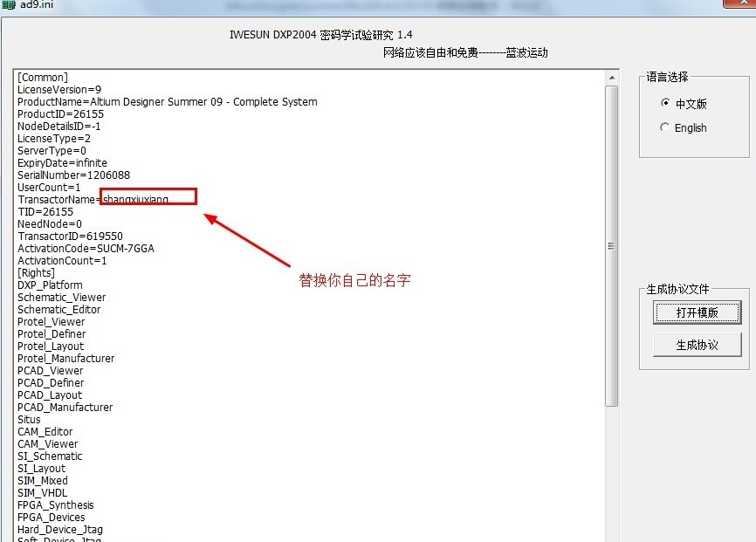Click the SI_Schematic entry
The image size is (756, 542).
pyautogui.click(x=50, y=456)
